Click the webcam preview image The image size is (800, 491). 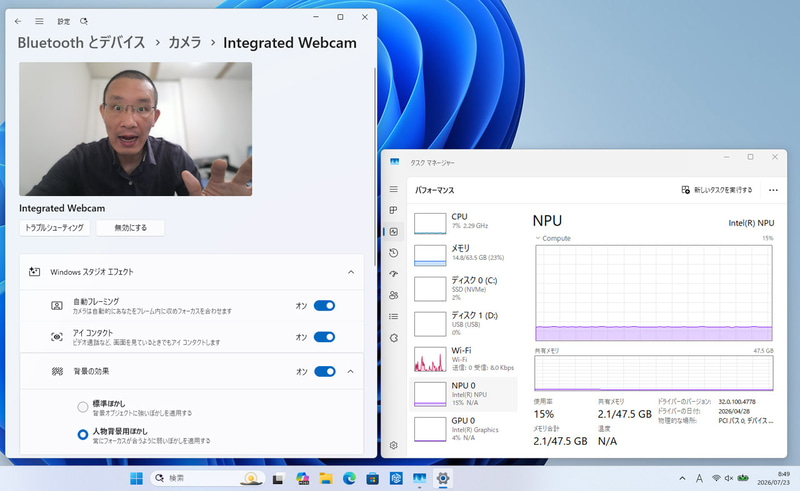click(x=135, y=129)
